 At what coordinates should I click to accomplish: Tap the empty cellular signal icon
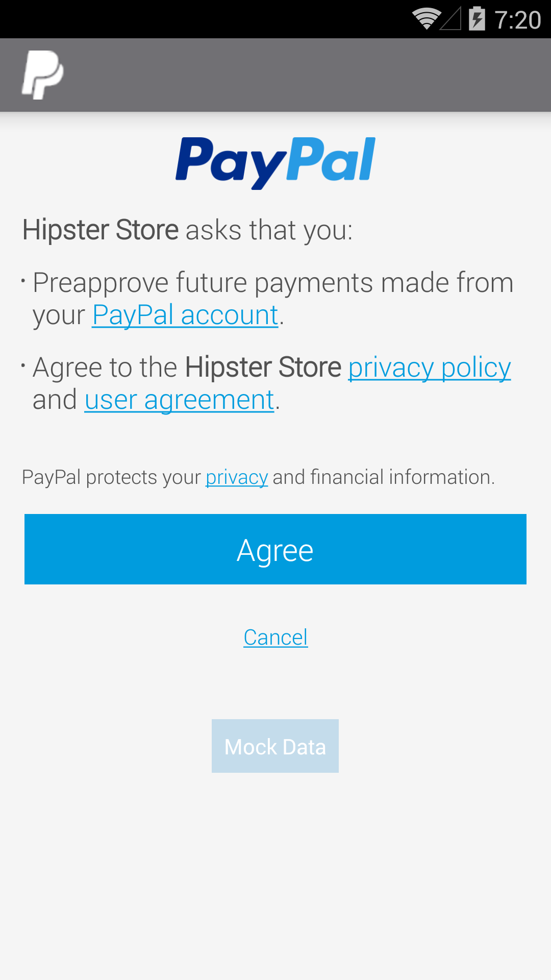[x=451, y=19]
